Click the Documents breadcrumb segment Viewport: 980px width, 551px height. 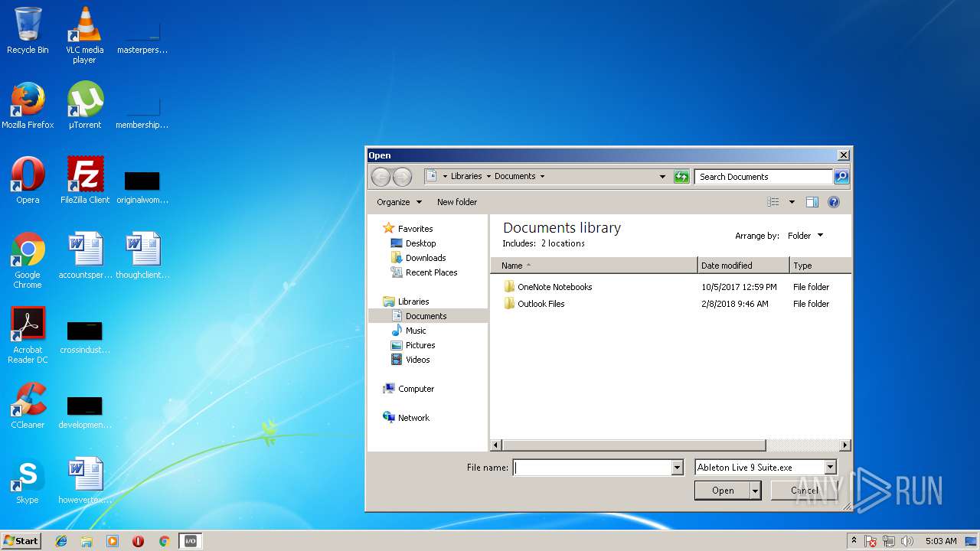pos(514,176)
